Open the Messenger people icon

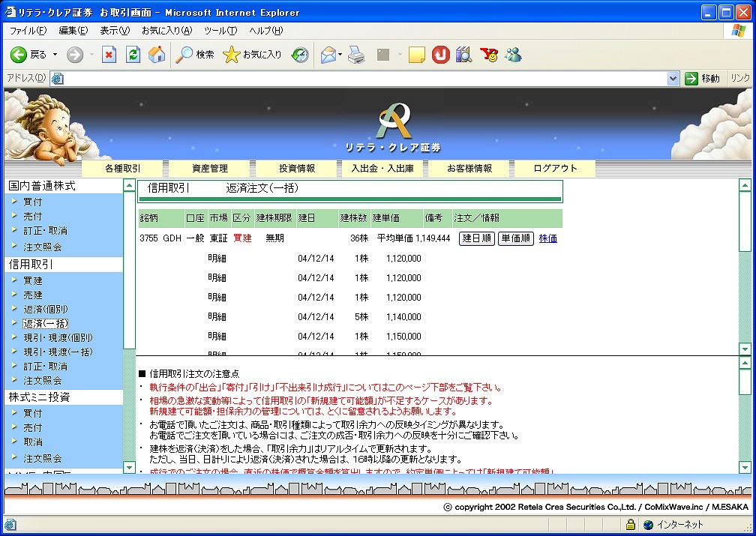[x=514, y=55]
